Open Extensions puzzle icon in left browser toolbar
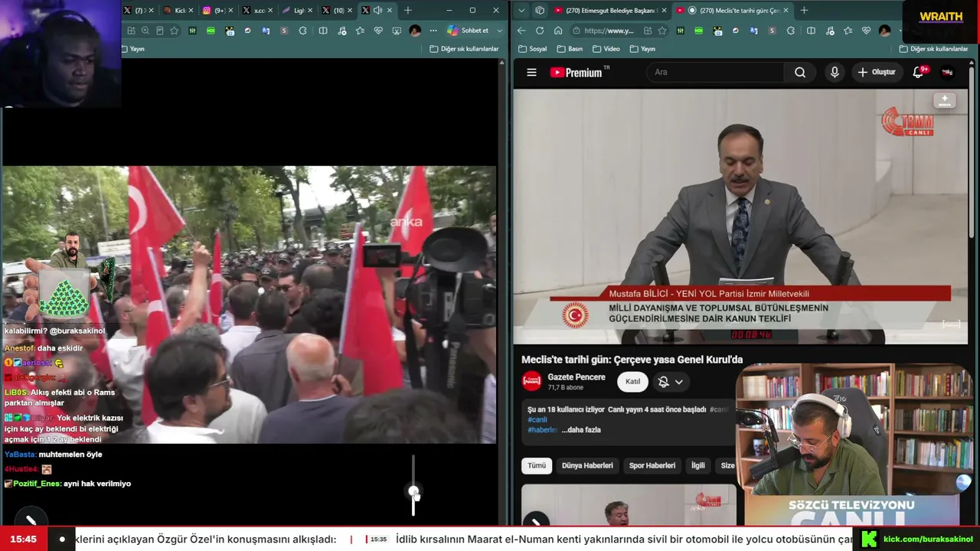 [x=302, y=31]
